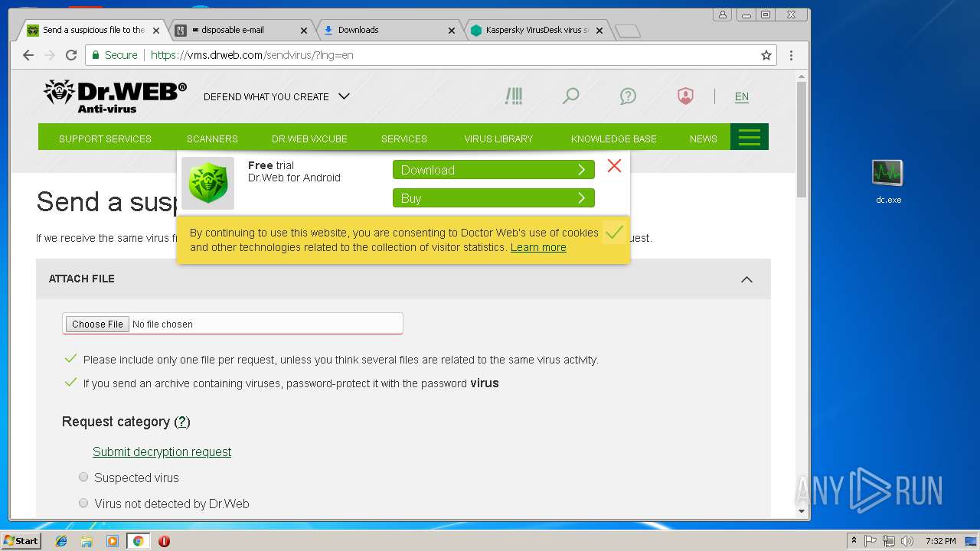Open the Knowledge Base menu
Viewport: 980px width, 551px height.
click(614, 139)
